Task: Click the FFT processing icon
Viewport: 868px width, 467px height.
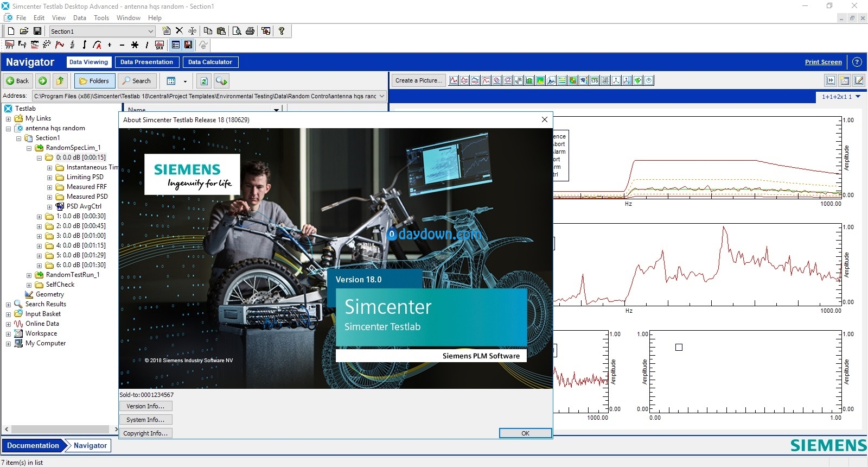Action: click(9, 45)
